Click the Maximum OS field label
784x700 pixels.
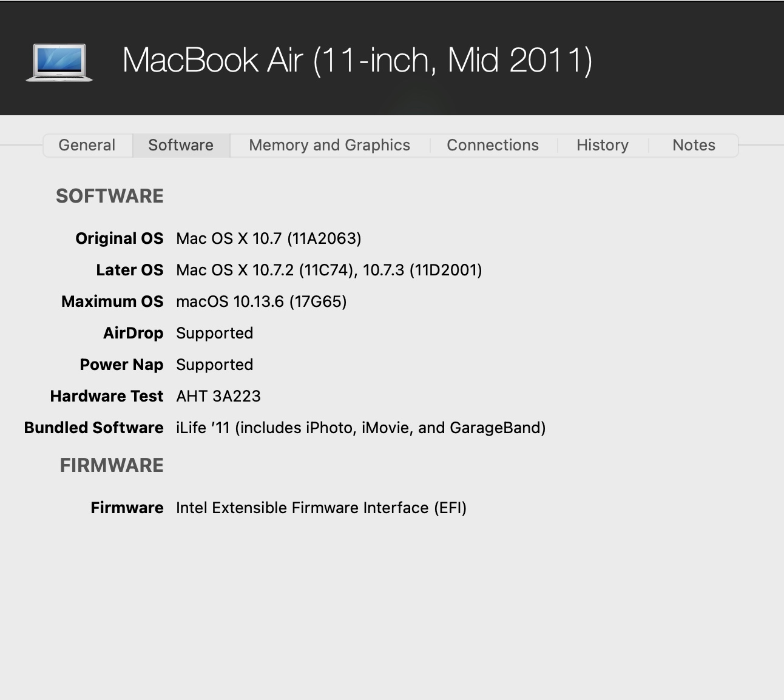pos(112,302)
